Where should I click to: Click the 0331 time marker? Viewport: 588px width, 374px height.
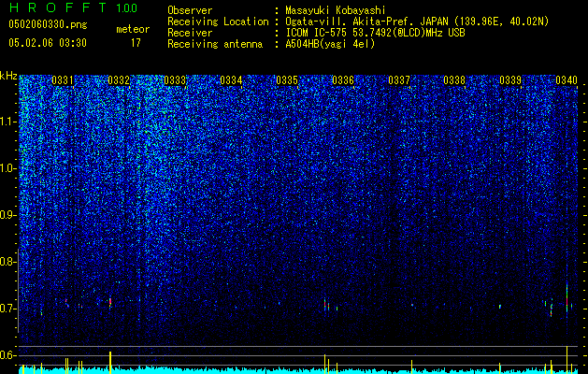[x=63, y=80]
